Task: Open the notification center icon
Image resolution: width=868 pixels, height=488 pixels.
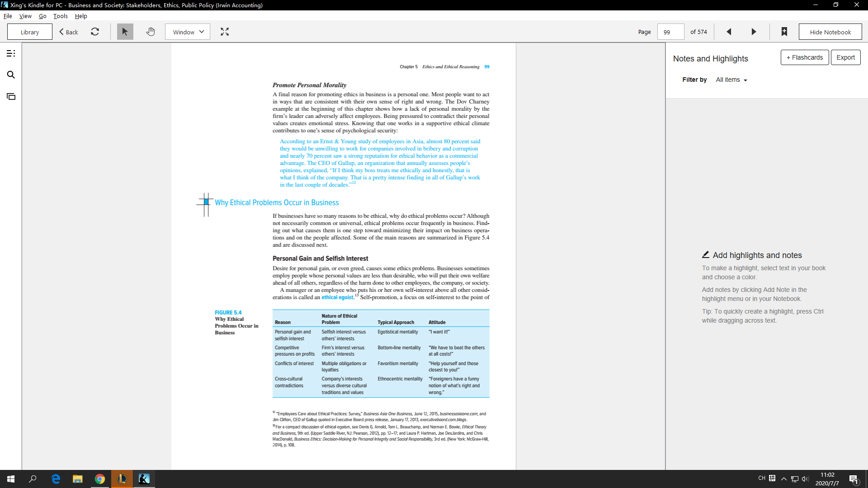Action: pyautogui.click(x=854, y=479)
